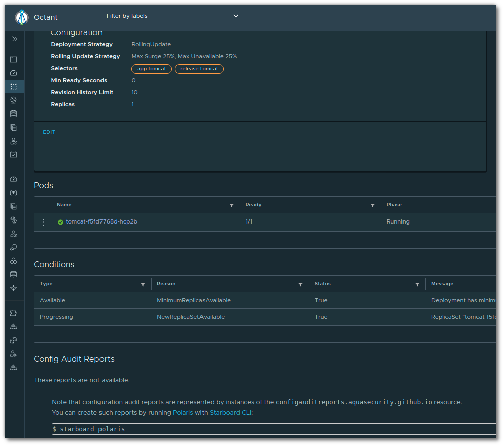The width and height of the screenshot is (504, 446).
Task: Click the EDIT button under Configuration
Action: point(49,132)
